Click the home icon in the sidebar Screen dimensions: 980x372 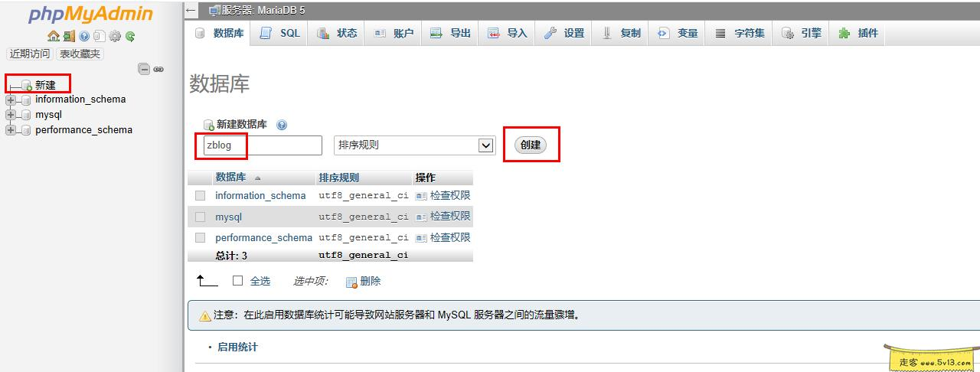pos(53,36)
